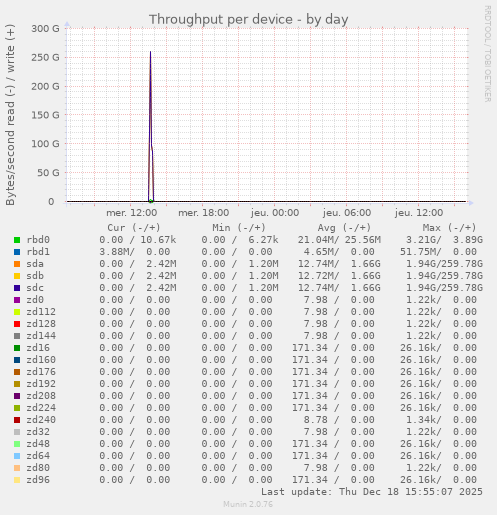Click the zd128 red legend swatch
Viewport: 497px width, 515px height.
(17, 324)
